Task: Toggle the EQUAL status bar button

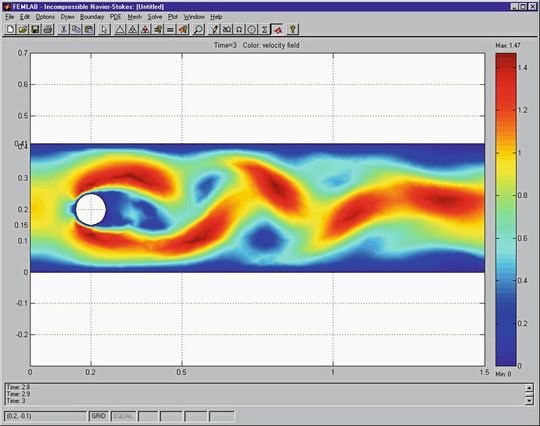Action: point(123,416)
